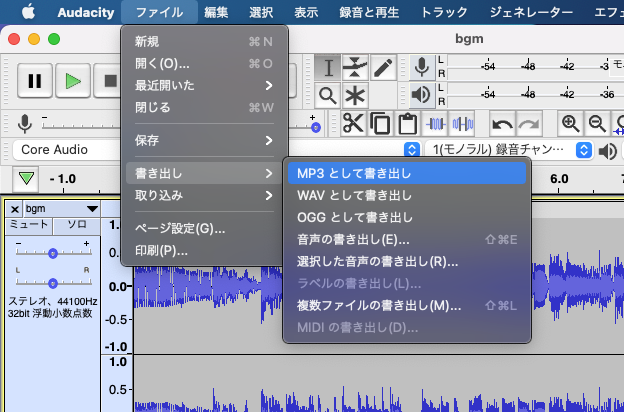The image size is (624, 412).
Task: Open the 録音と再生 menu
Action: (369, 12)
